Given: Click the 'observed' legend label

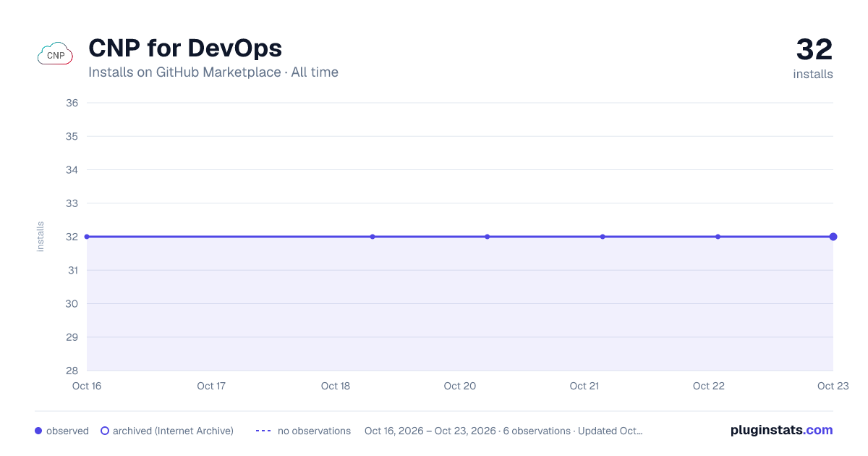Looking at the screenshot, I should pos(67,431).
